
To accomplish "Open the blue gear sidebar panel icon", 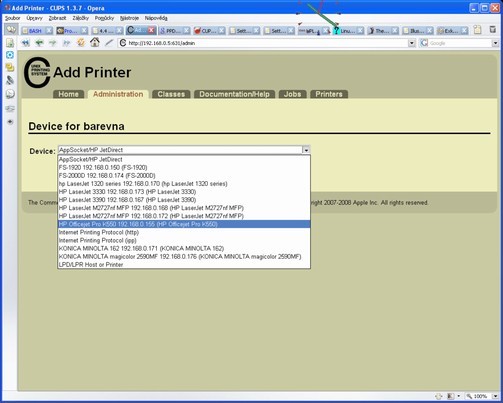I will [x=10, y=55].
